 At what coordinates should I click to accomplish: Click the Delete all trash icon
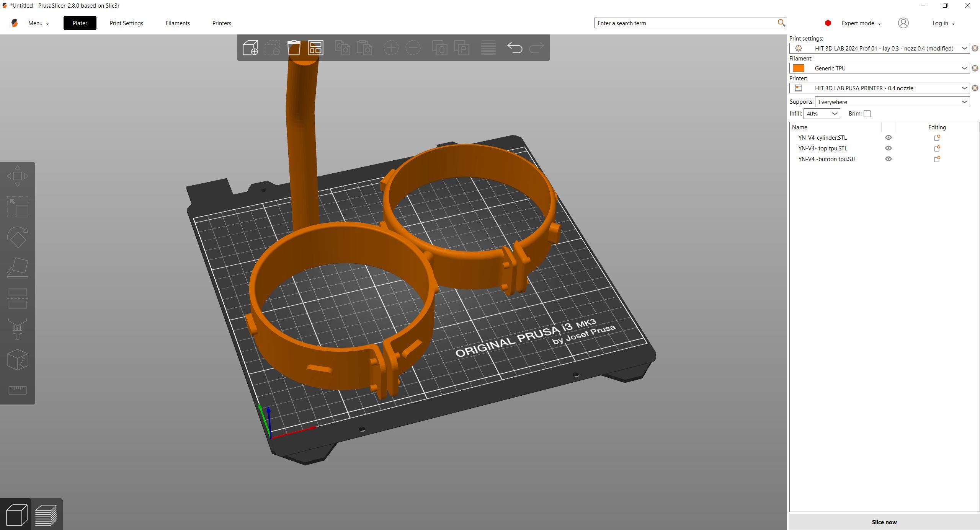(294, 48)
